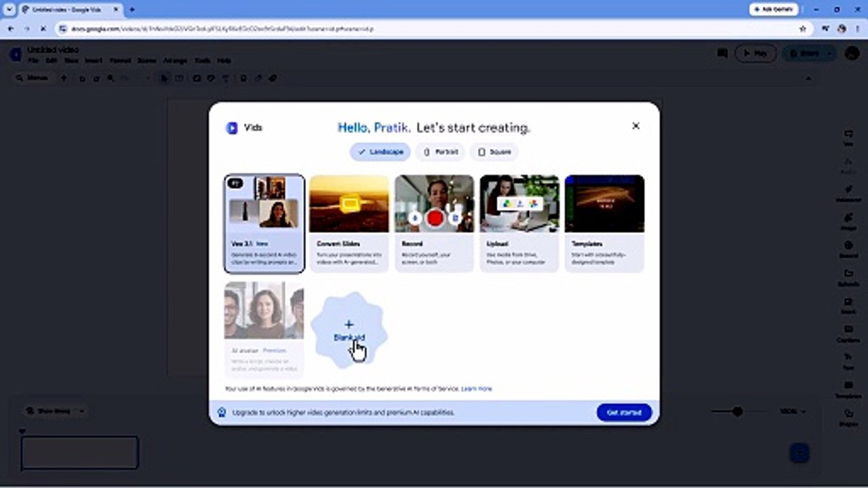This screenshot has width=868, height=488.
Task: Click the zoom magnifier toolbar icon
Action: (111, 78)
